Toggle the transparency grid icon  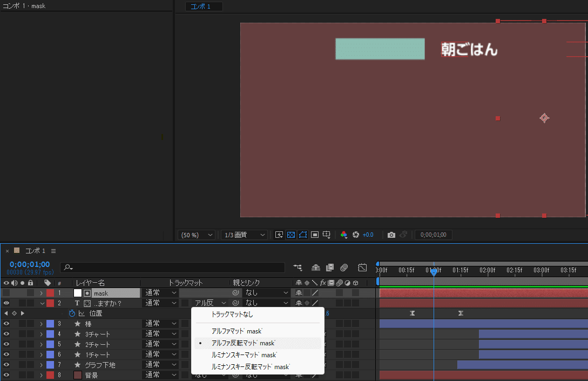(x=291, y=235)
